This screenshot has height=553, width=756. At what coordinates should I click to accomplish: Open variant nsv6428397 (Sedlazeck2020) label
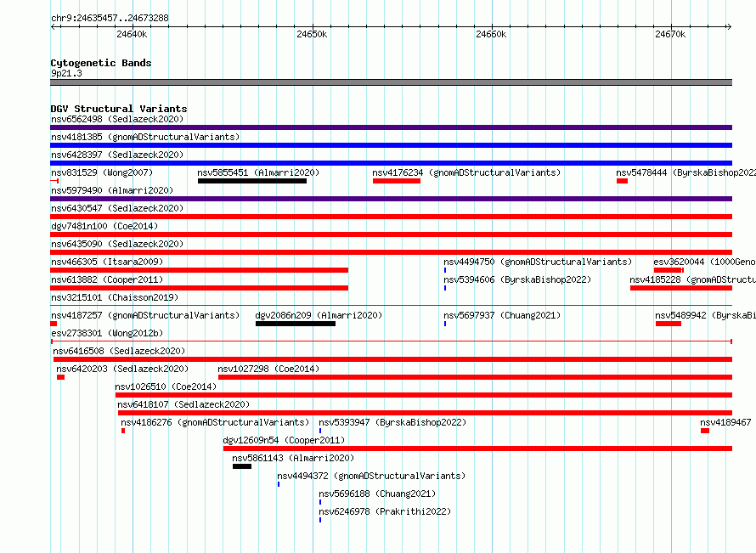[x=117, y=155]
